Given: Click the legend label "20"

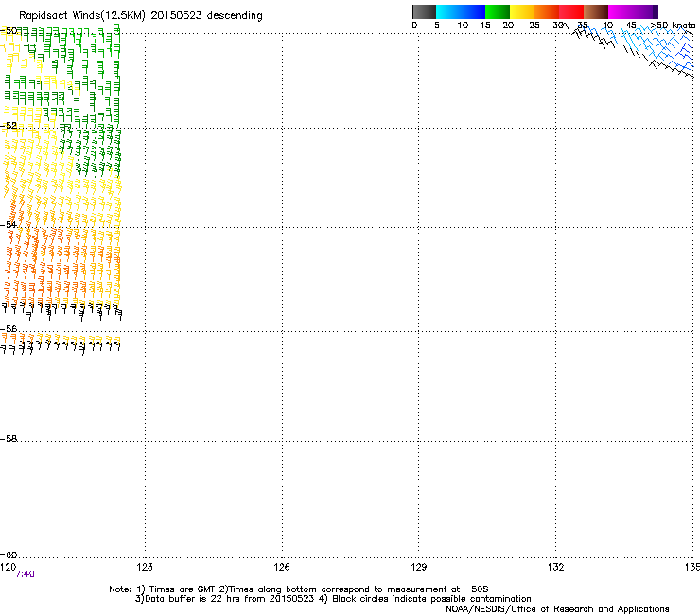Looking at the screenshot, I should click(508, 26).
